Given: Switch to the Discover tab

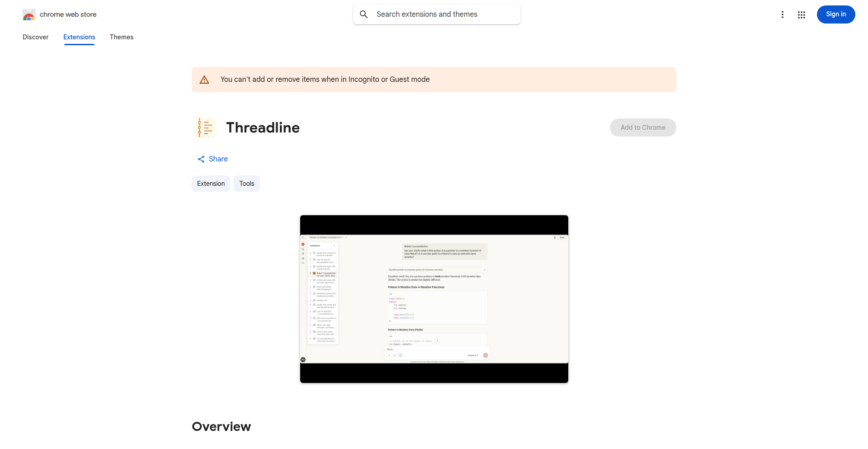Looking at the screenshot, I should point(35,37).
